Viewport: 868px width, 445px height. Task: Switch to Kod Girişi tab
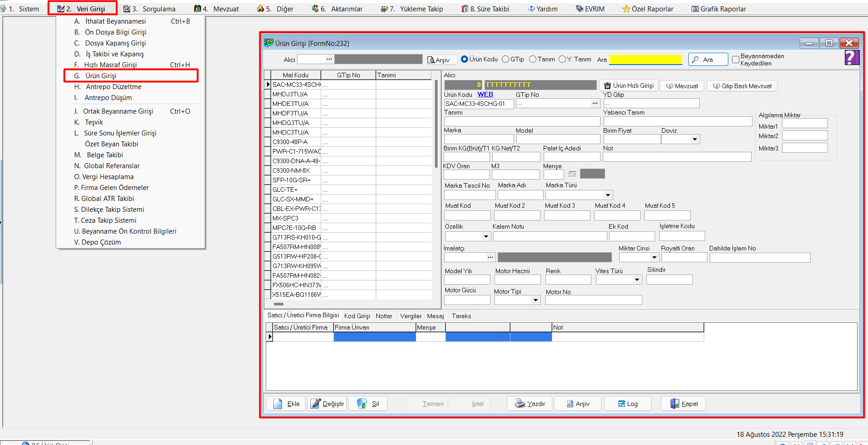(x=357, y=316)
